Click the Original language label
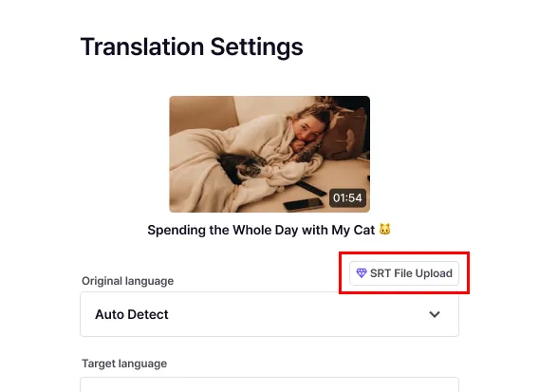The width and height of the screenshot is (539, 392). (127, 281)
